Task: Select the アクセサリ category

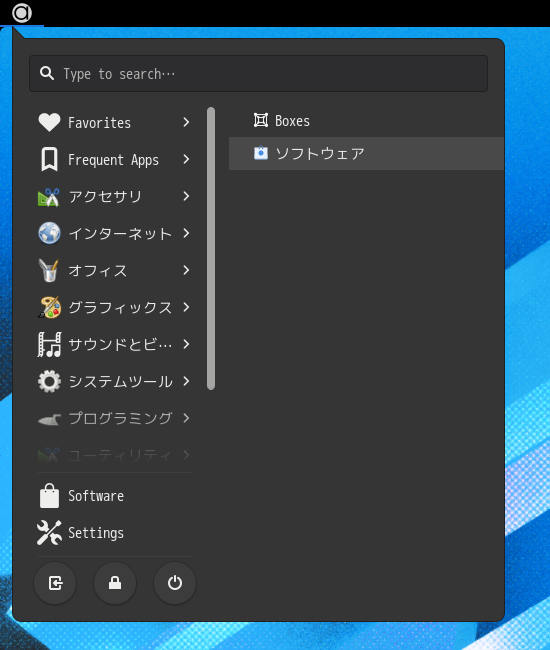Action: click(115, 196)
